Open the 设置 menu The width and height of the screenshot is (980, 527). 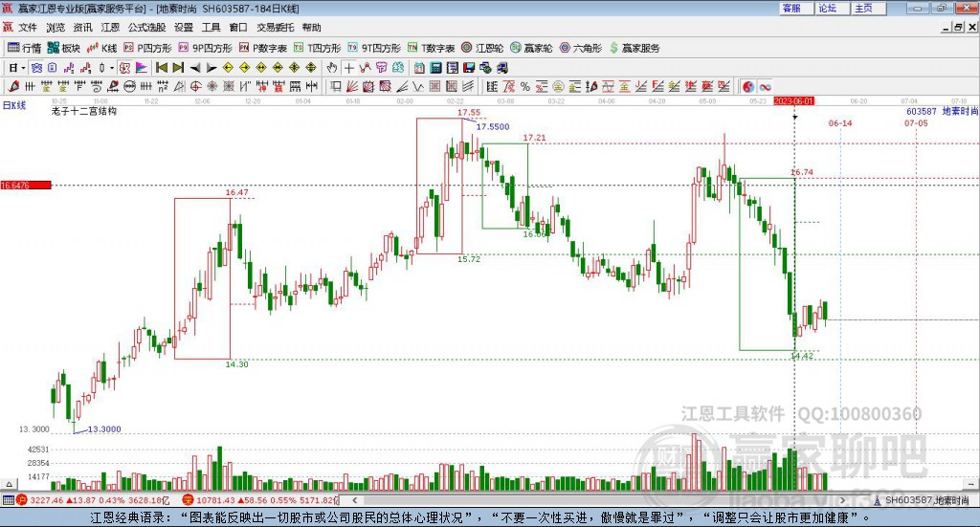pyautogui.click(x=184, y=27)
